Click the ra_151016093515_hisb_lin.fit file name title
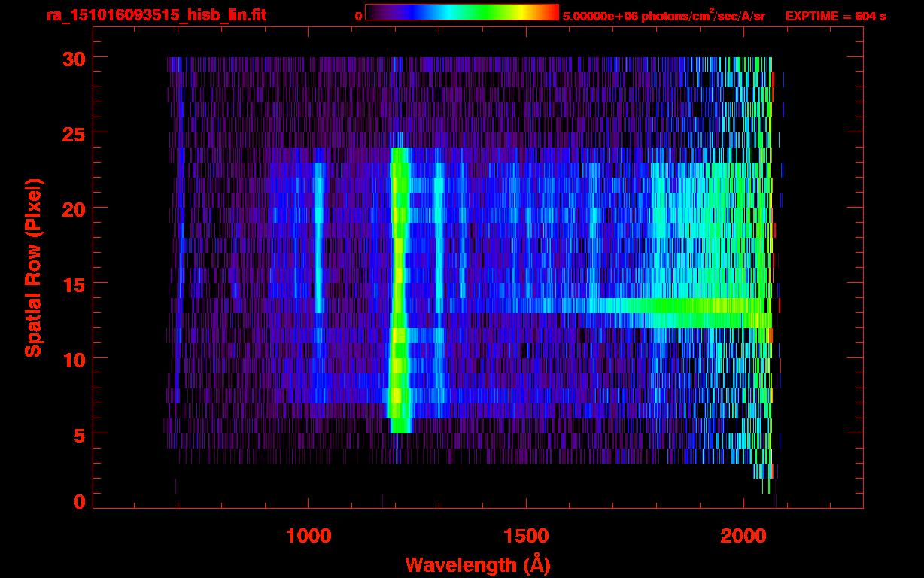 [x=156, y=15]
